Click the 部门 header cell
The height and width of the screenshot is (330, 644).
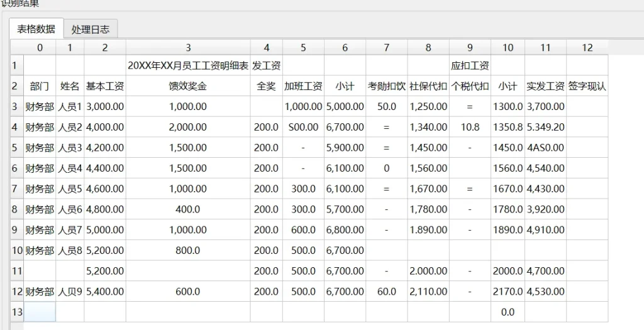40,86
